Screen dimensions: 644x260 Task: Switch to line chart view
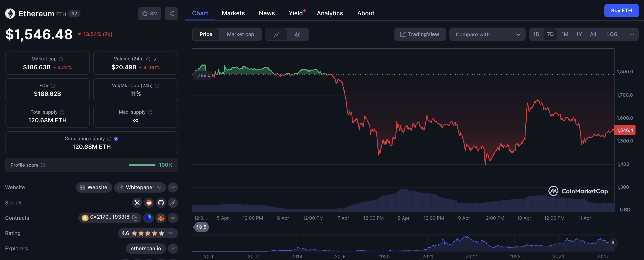point(277,34)
